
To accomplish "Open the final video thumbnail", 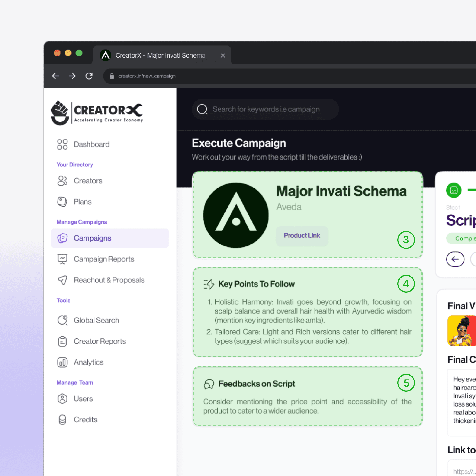I will tap(461, 331).
